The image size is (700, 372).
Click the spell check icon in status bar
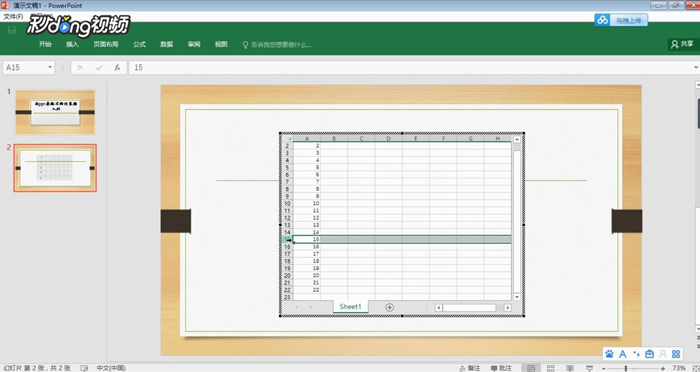click(84, 368)
